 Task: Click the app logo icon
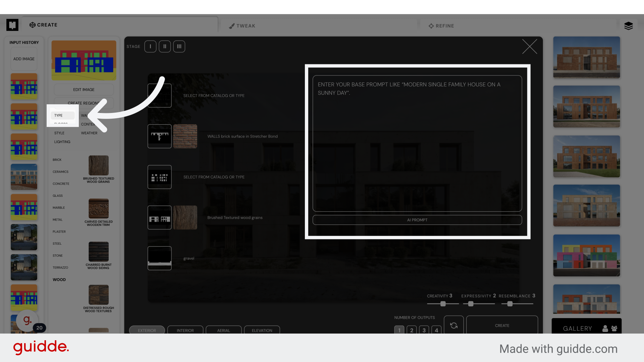coord(12,25)
